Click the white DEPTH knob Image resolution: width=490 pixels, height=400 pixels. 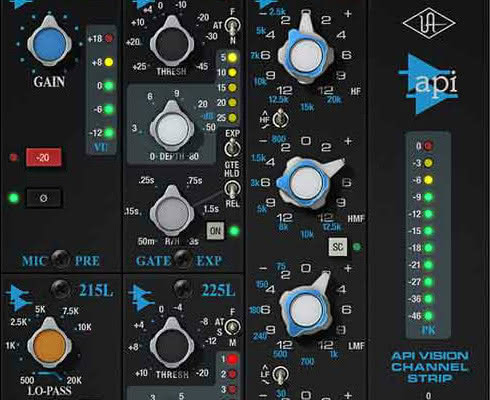(x=172, y=129)
